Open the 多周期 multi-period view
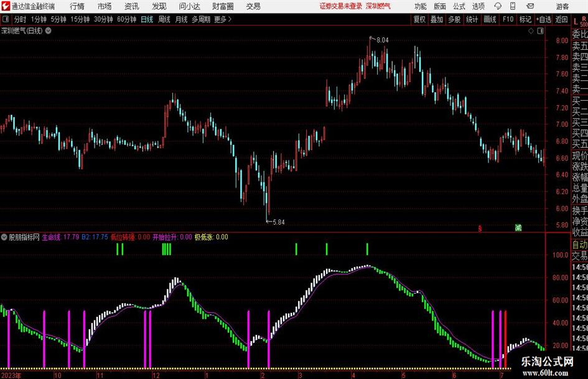The image size is (588, 379). (201, 19)
